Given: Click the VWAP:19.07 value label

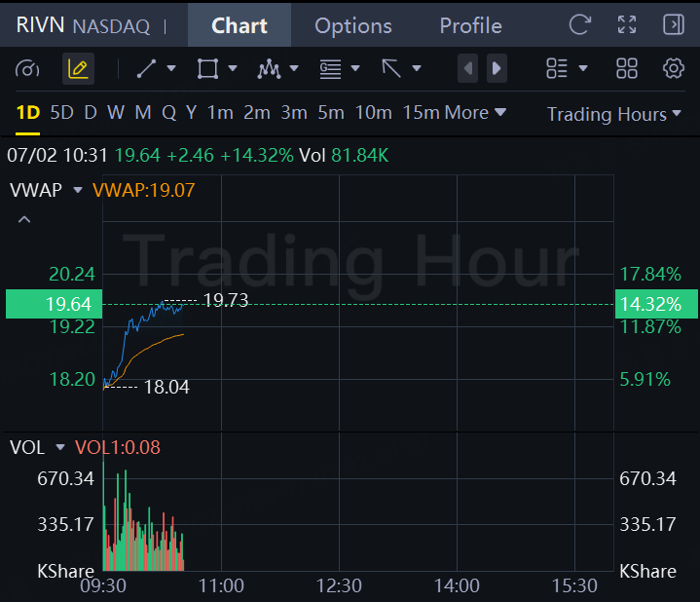Looking at the screenshot, I should pyautogui.click(x=144, y=190).
